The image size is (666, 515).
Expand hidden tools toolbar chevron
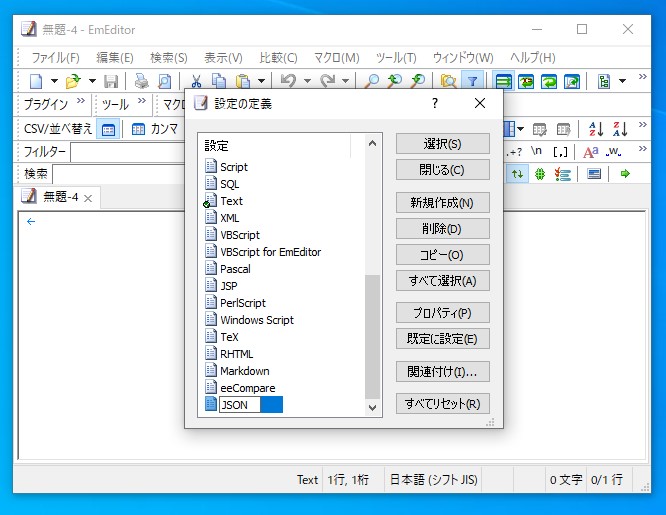[x=141, y=101]
